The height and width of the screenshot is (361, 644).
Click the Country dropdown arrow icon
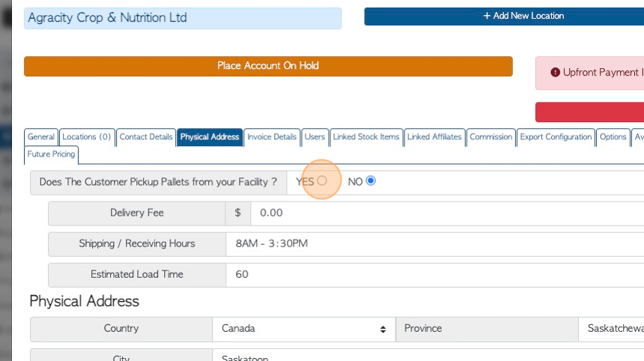click(383, 330)
